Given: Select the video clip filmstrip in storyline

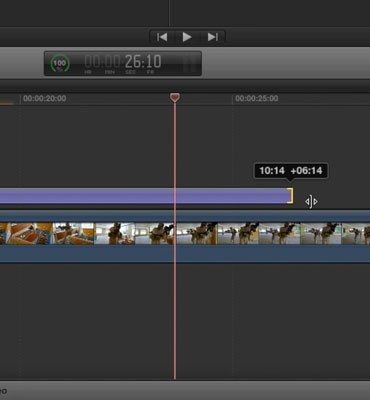Looking at the screenshot, I should click(x=185, y=236).
